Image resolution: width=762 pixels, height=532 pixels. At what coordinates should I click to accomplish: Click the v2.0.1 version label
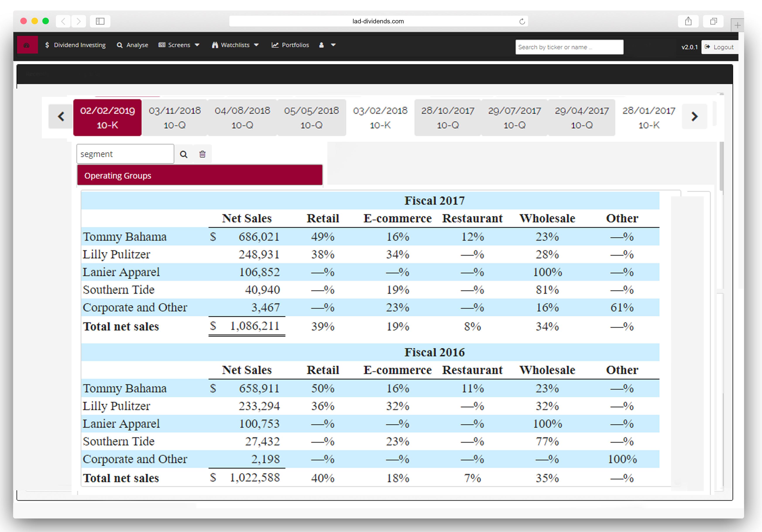tap(689, 47)
